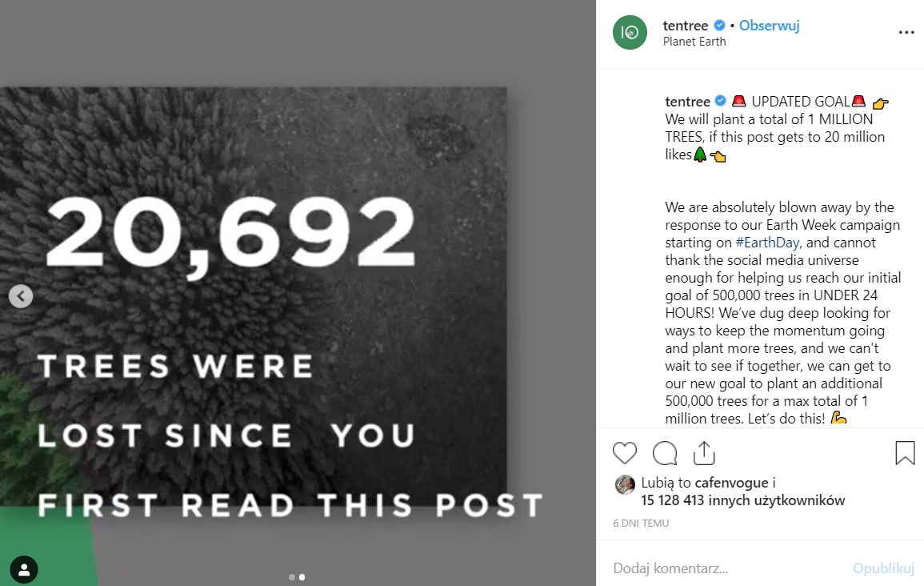Image resolution: width=924 pixels, height=586 pixels.
Task: Open the 6 DNI TEMU timestamp link
Action: (641, 523)
